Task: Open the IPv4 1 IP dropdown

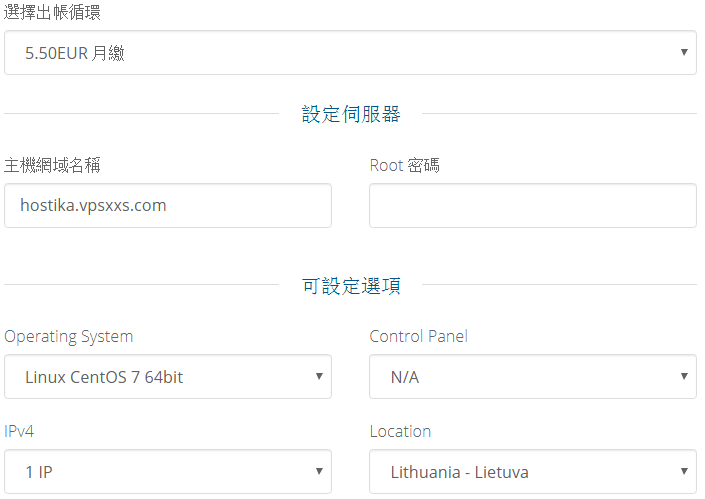Action: point(168,472)
